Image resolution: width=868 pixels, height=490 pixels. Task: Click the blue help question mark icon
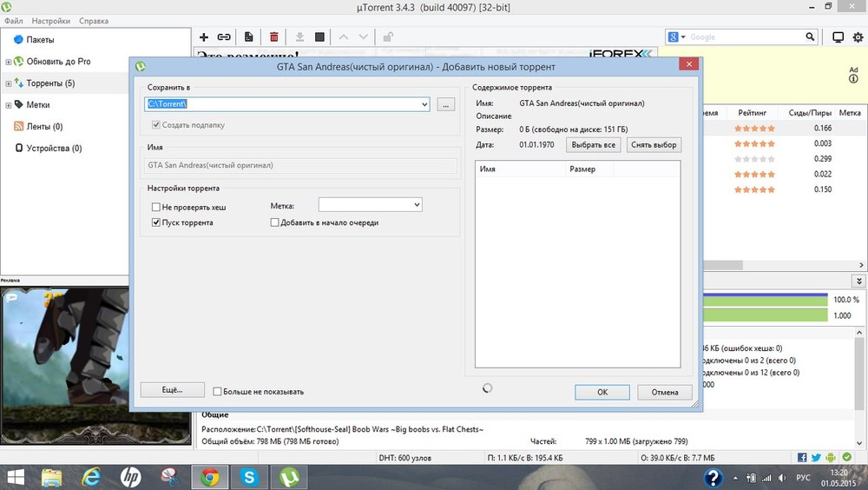point(713,478)
